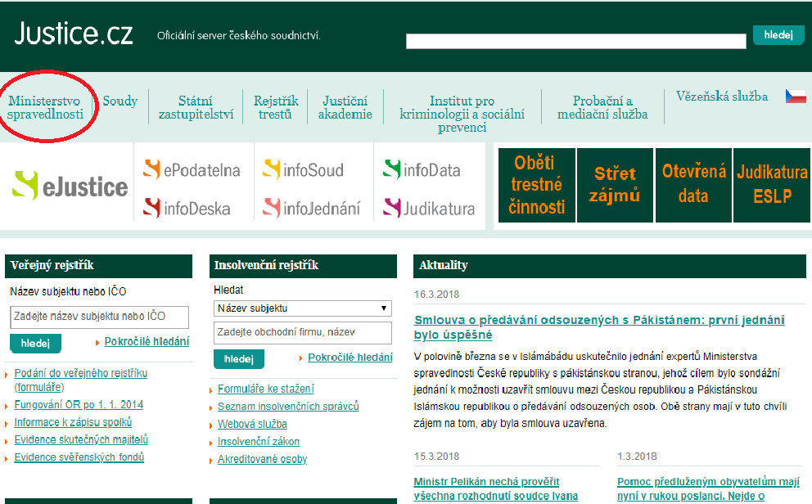Open Insolvenční zákon link
Viewport: 812px width, 504px height.
(259, 442)
